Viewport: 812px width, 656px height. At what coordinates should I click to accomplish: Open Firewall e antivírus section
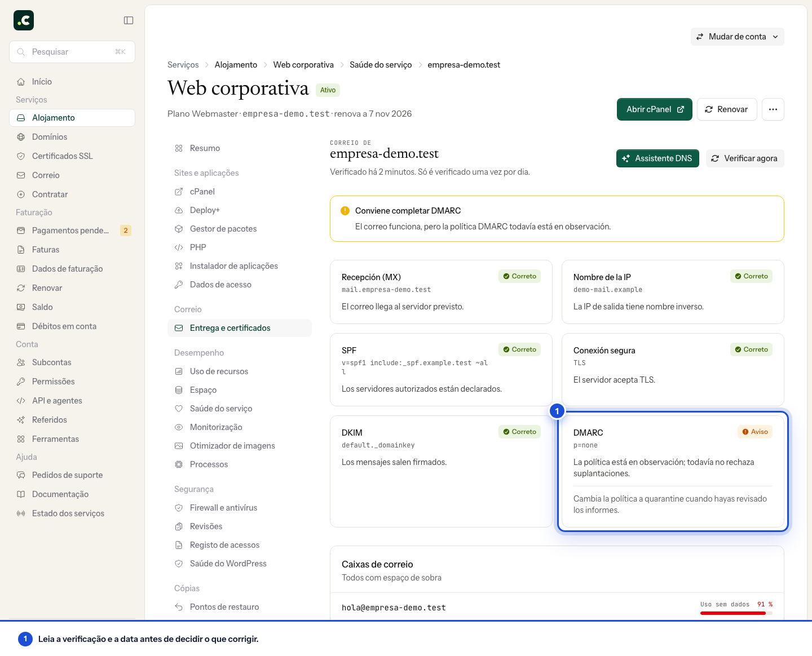click(240, 508)
